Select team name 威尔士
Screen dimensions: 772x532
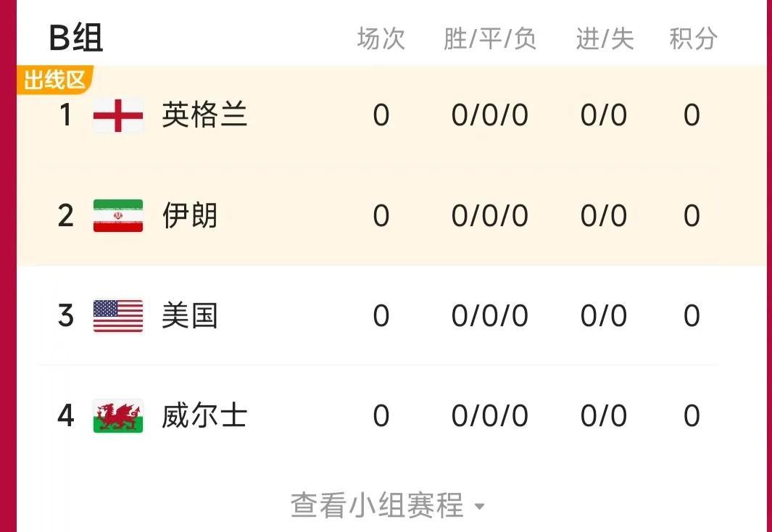coord(204,416)
